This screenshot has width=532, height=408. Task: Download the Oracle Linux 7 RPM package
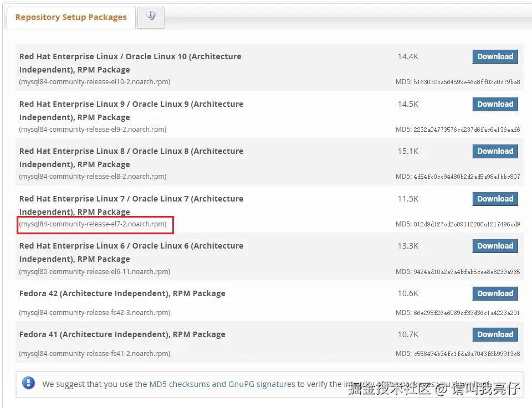(495, 199)
